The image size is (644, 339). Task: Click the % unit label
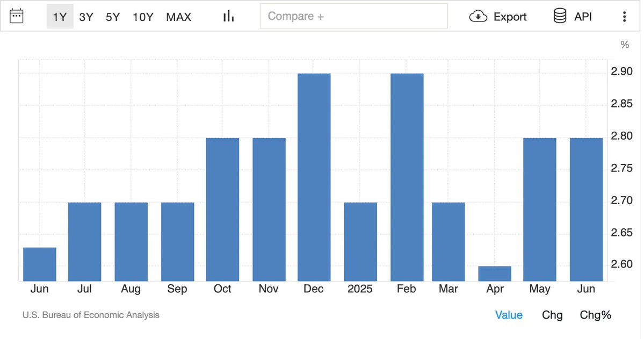point(625,45)
